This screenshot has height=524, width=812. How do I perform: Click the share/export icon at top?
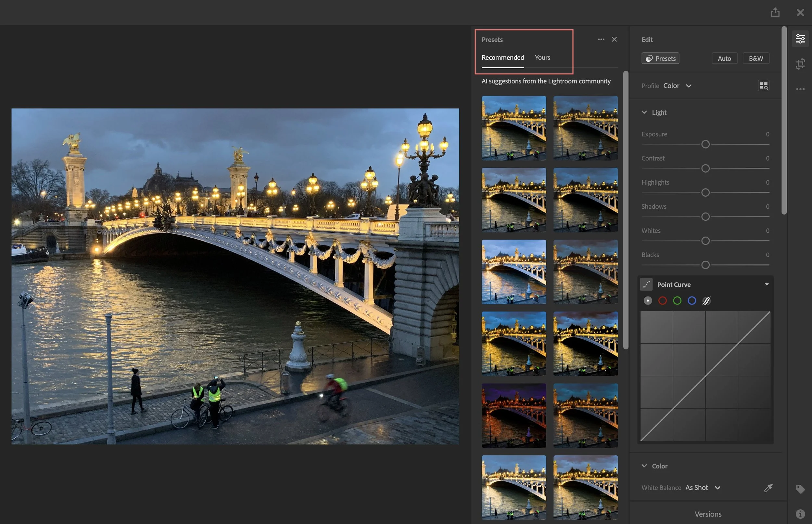tap(775, 12)
